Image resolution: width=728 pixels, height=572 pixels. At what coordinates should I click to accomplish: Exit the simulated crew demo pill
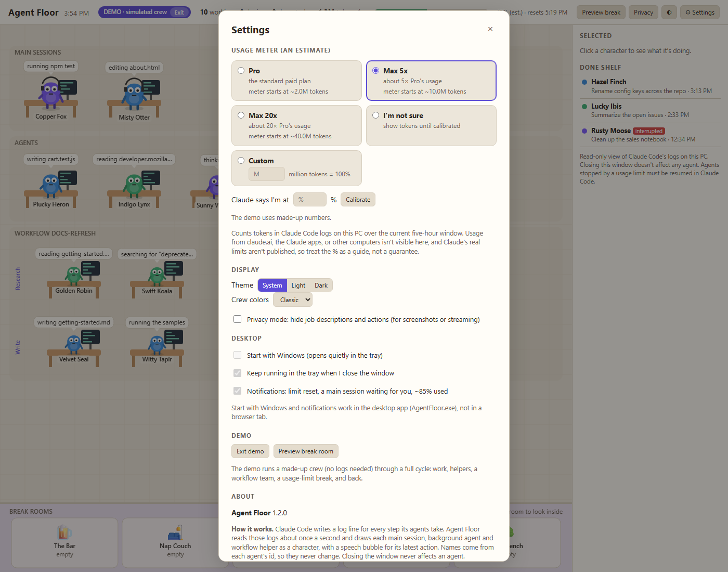point(179,12)
